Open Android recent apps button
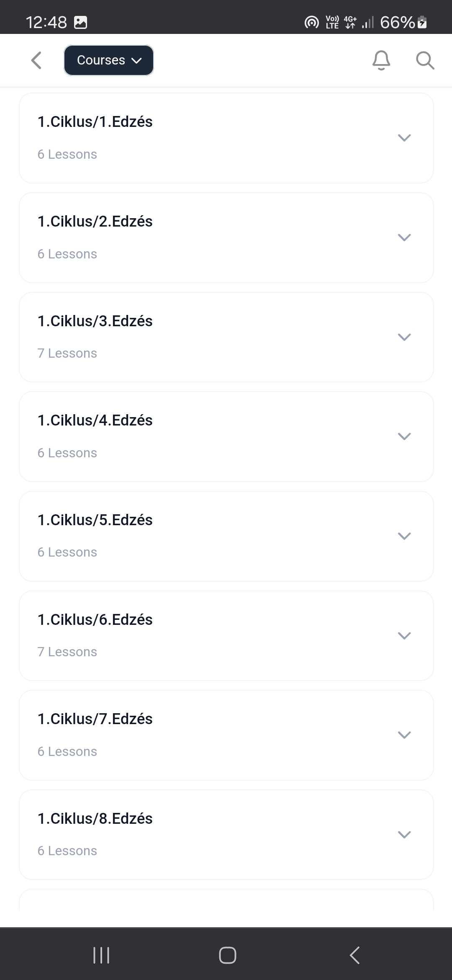 (x=101, y=955)
